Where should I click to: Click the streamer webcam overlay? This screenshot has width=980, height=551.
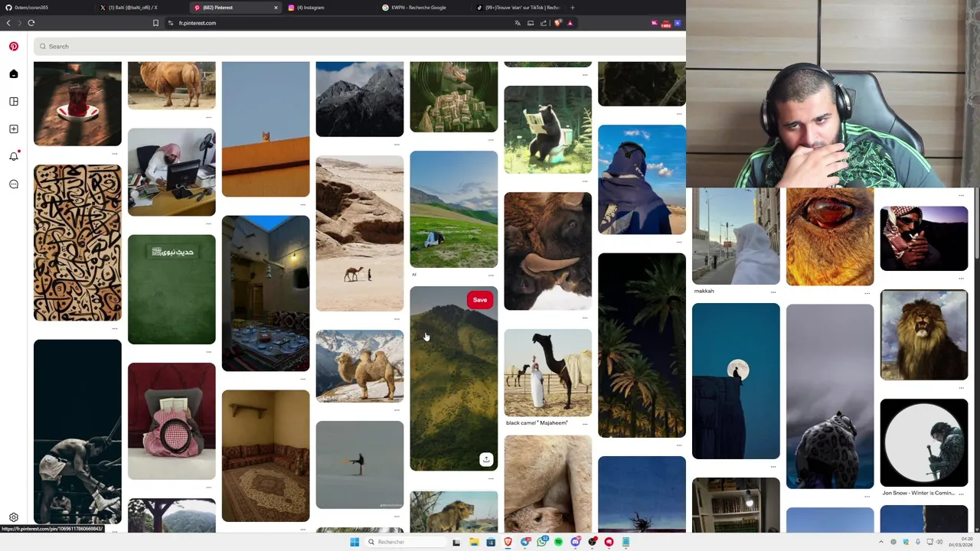[833, 93]
